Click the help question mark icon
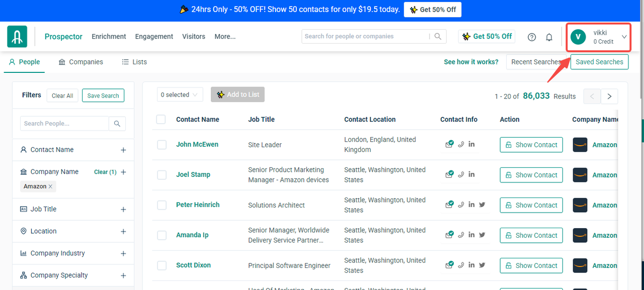Viewport: 644px width, 290px height. [532, 37]
